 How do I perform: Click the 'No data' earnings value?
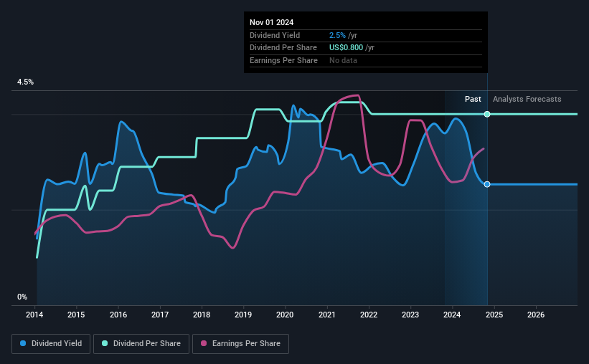[343, 60]
